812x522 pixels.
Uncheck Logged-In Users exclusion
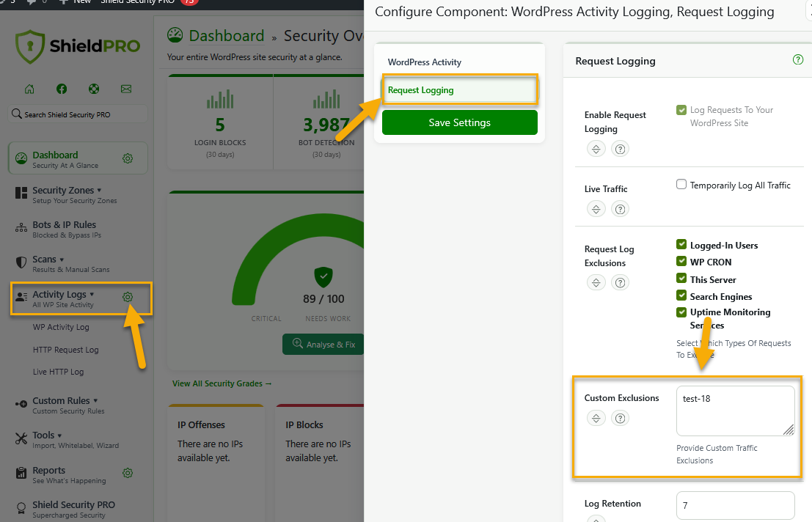[681, 244]
